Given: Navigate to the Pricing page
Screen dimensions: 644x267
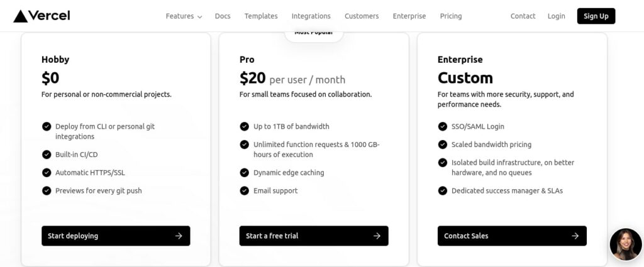Looking at the screenshot, I should coord(451,16).
